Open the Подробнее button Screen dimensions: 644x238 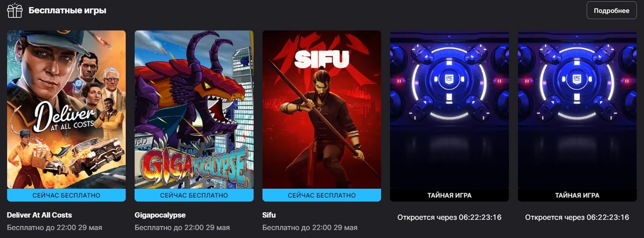(x=611, y=10)
